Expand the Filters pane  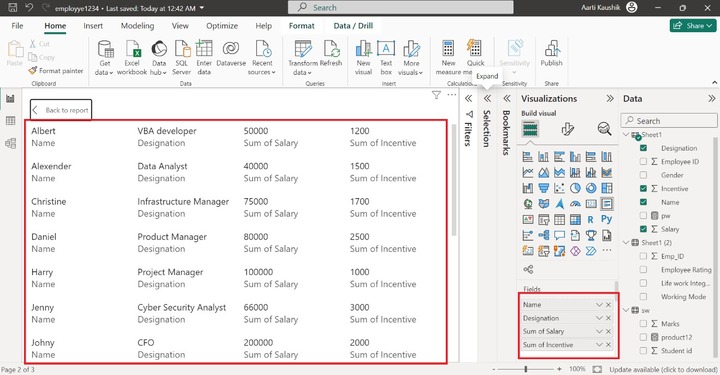(468, 98)
